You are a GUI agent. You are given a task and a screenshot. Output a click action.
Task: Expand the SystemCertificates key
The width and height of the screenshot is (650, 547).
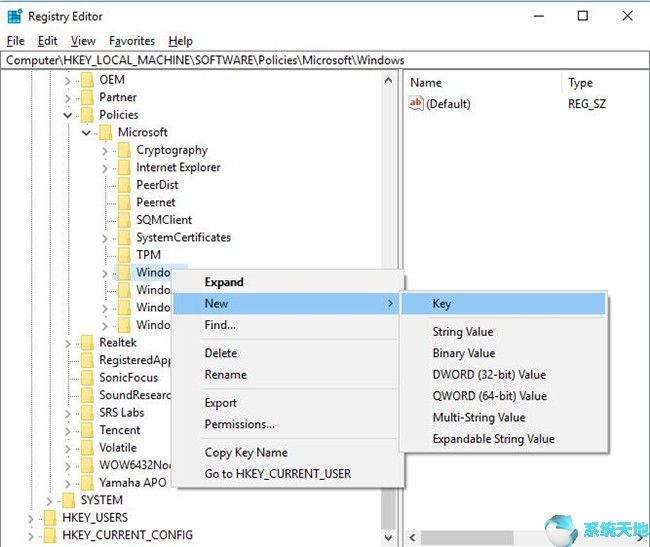point(104,239)
